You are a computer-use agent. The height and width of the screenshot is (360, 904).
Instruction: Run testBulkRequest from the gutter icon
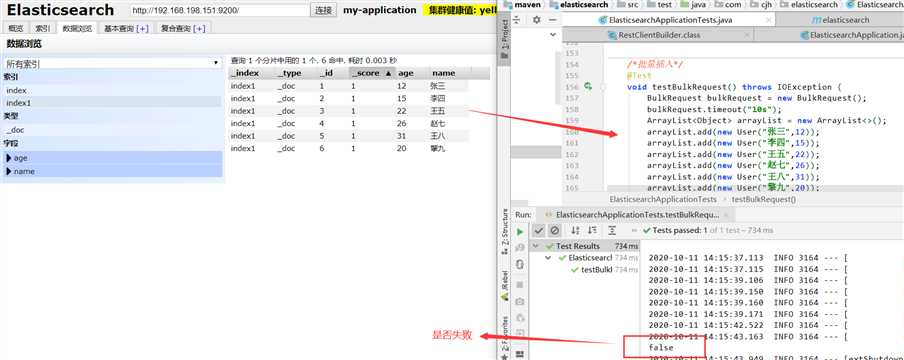(x=588, y=87)
